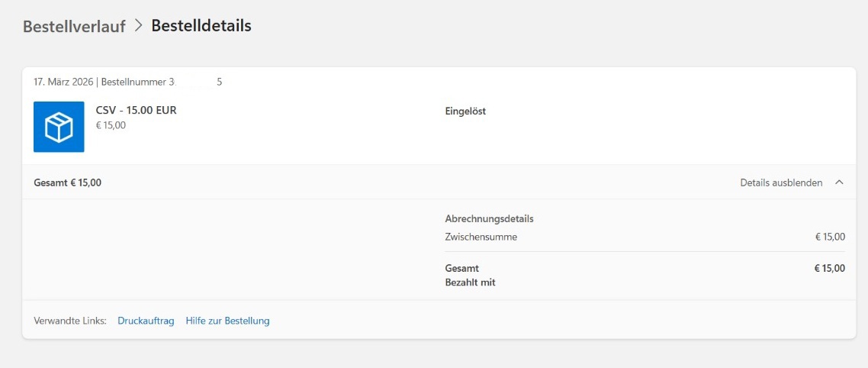Image resolution: width=868 pixels, height=368 pixels.
Task: Open the Hilfe zur Bestellung link
Action: 227,321
